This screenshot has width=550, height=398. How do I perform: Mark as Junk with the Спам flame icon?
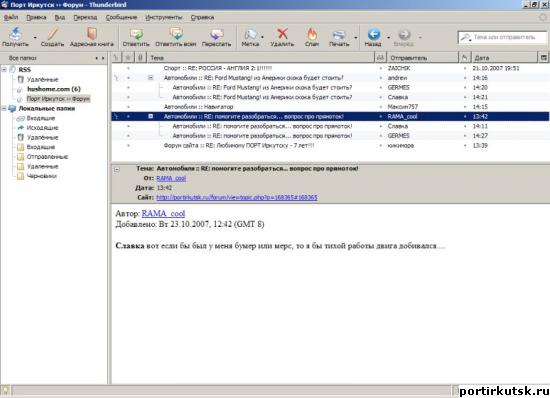312,34
